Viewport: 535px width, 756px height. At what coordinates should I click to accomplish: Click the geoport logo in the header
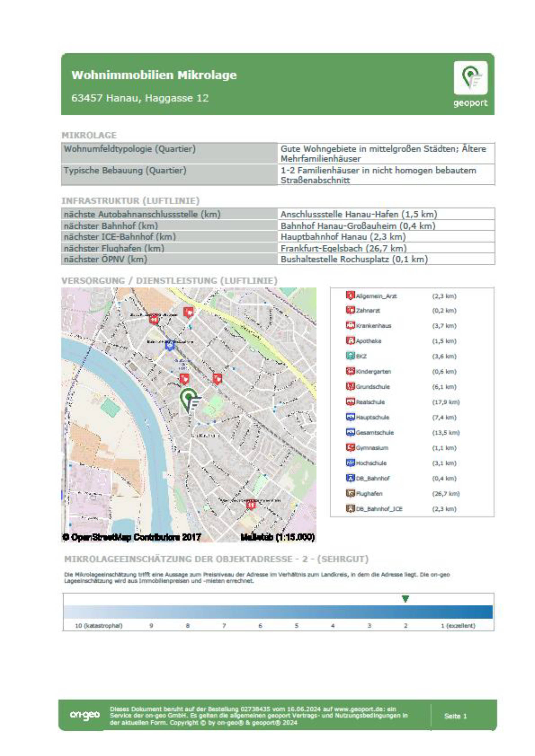pyautogui.click(x=470, y=84)
